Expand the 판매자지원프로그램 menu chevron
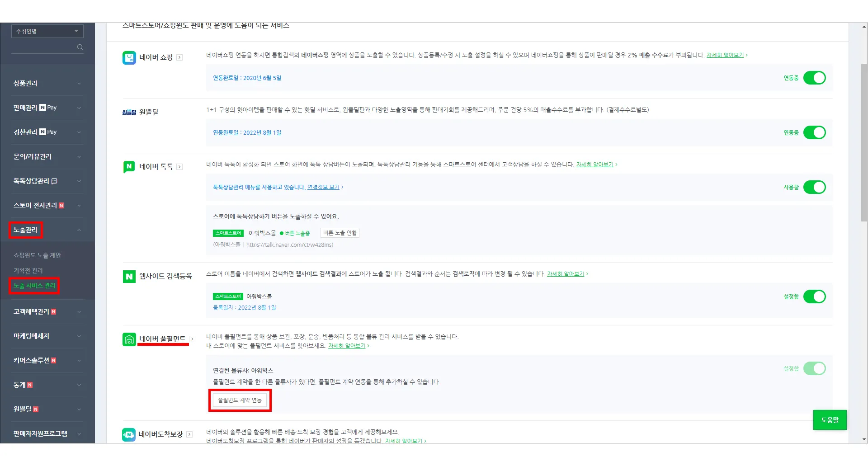Image resolution: width=868 pixels, height=466 pixels. pos(79,434)
